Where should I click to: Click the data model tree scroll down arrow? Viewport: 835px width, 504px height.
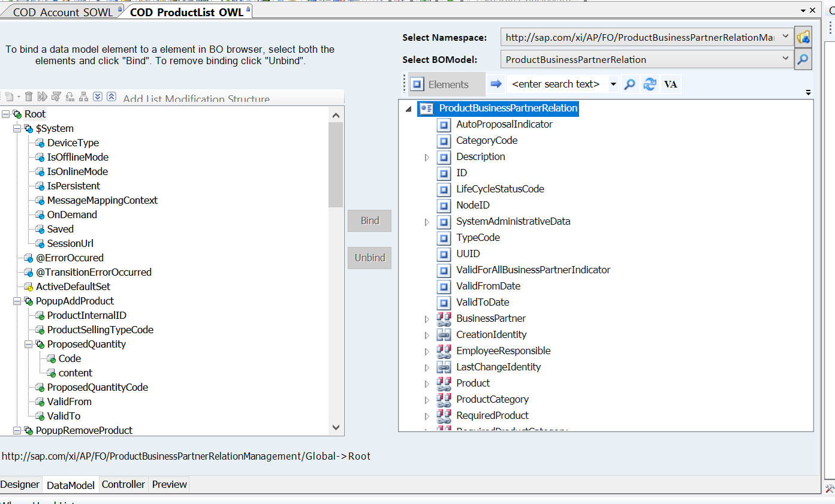336,427
